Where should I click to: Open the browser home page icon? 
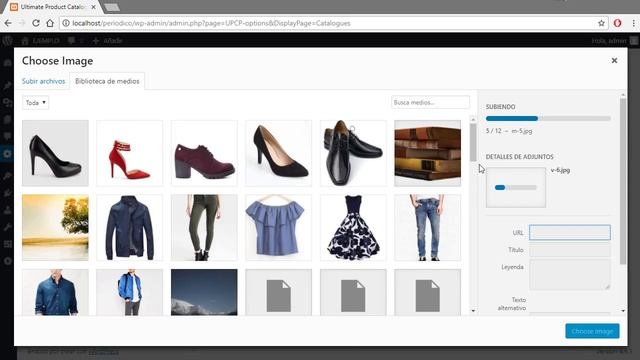[x=50, y=23]
